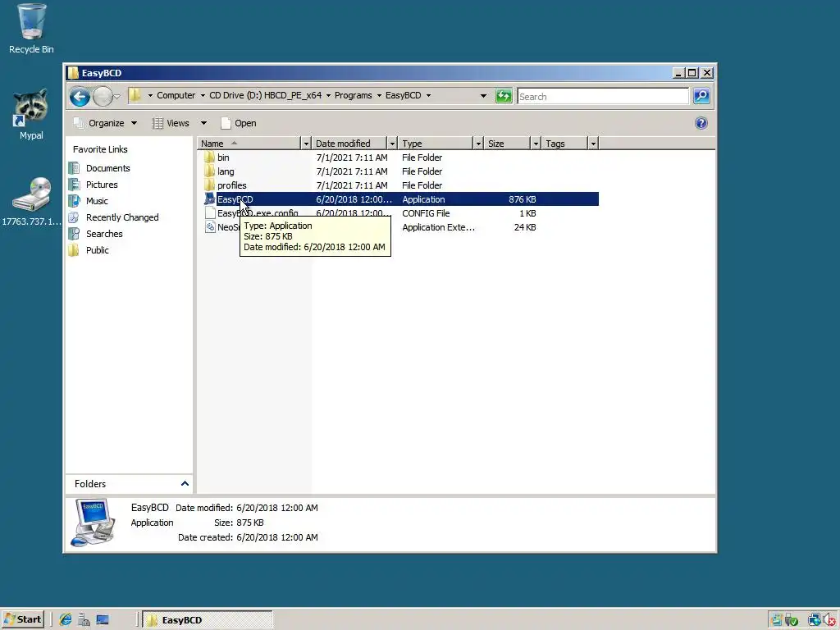Viewport: 840px width, 630px height.
Task: Click the Server Manager quick launch icon
Action: [84, 620]
